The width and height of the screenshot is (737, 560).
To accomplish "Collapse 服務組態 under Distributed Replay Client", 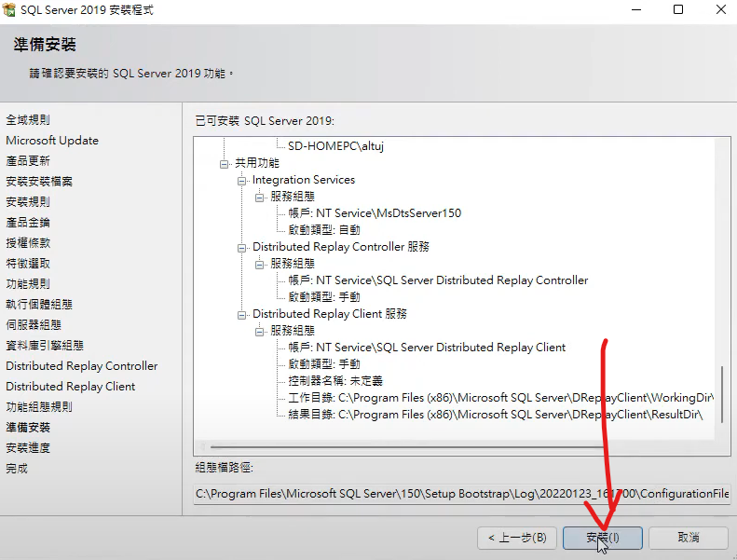I will [x=259, y=332].
